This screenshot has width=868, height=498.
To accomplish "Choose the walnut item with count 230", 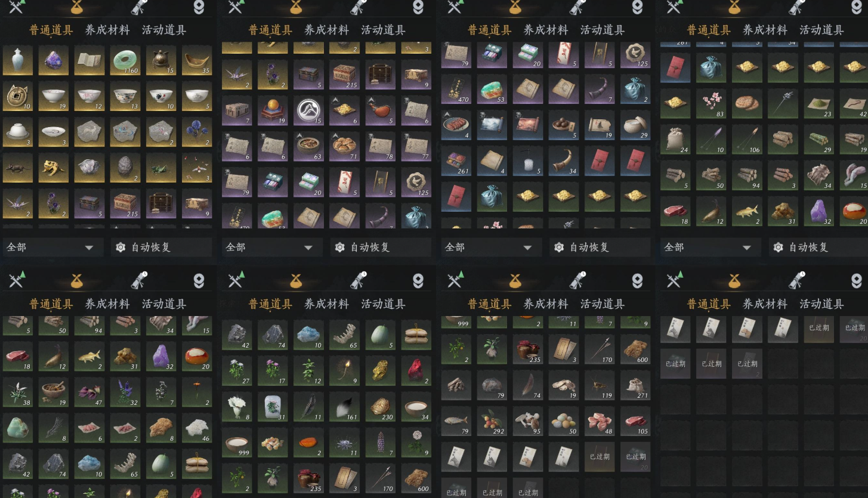I will pos(380,407).
